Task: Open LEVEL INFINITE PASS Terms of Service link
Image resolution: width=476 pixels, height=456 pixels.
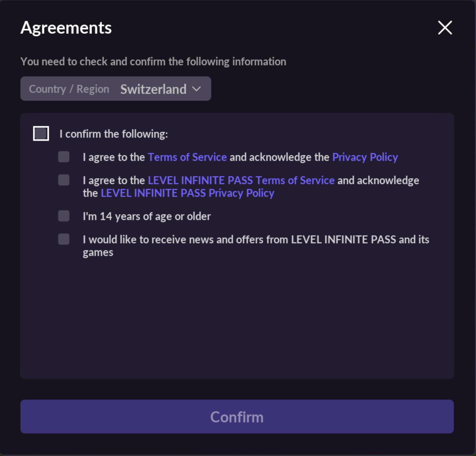Action: click(241, 180)
